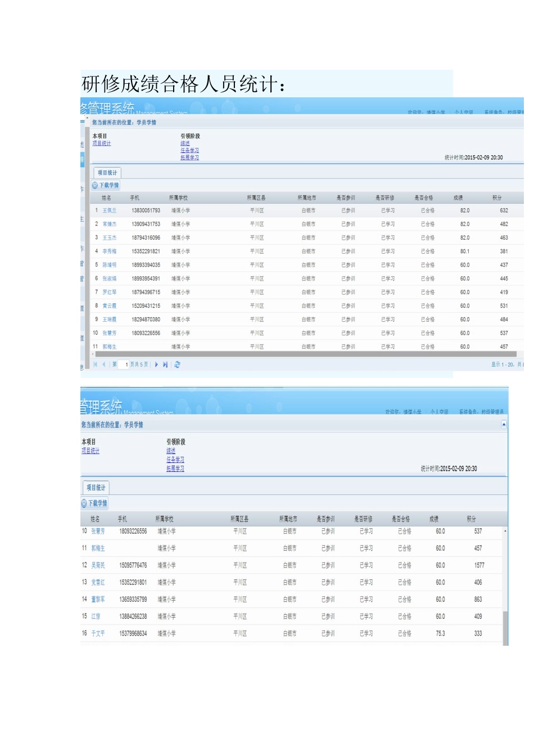
Task: Select phone number 15379968634 cell
Action: click(133, 633)
